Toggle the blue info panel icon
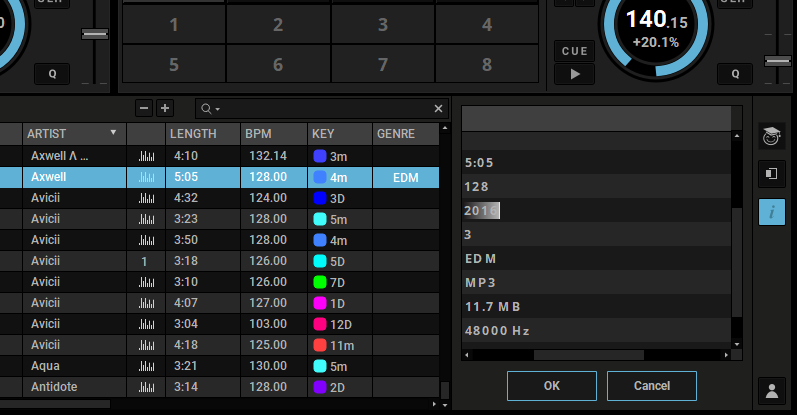 click(x=772, y=212)
